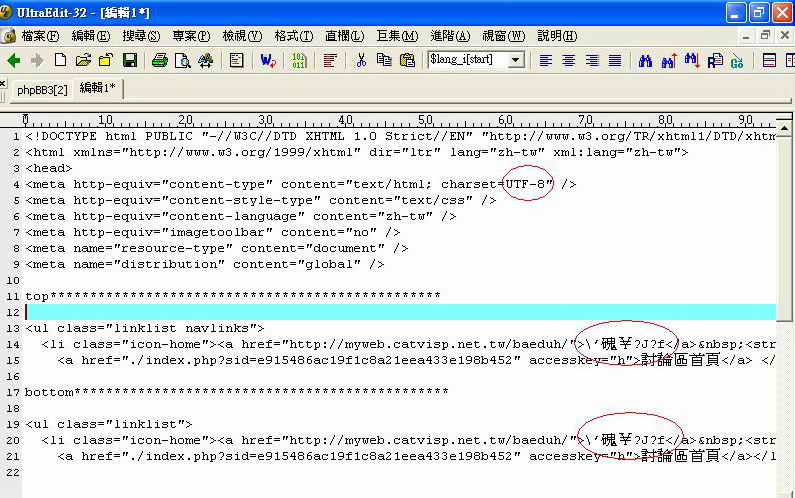Click the vertical scrollbar thumb
Image resolution: width=795 pixels, height=498 pixels.
click(784, 228)
